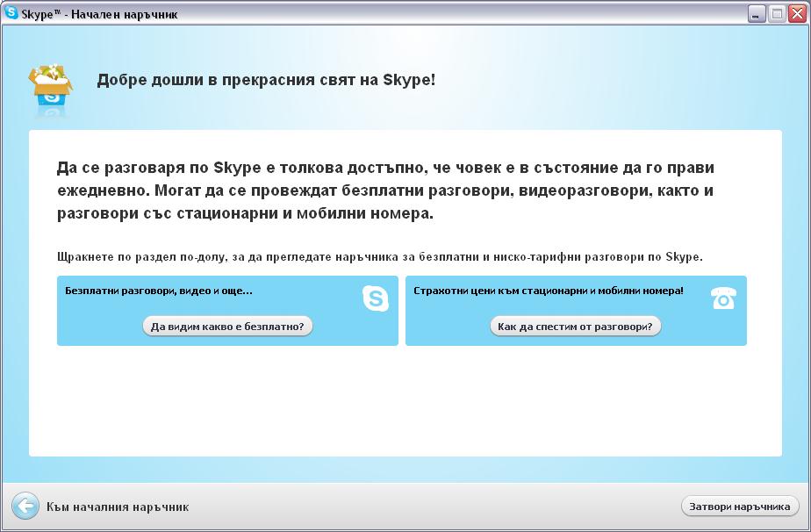Open "Да видим какво е безплатно?" button

[227, 327]
